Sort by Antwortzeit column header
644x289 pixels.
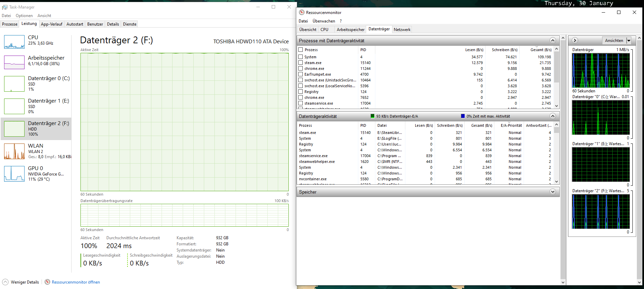coord(539,125)
